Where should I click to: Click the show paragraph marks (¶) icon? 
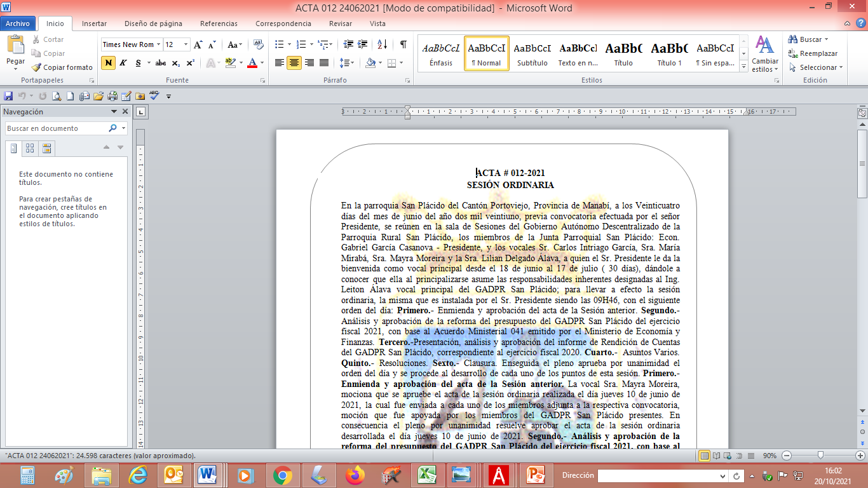point(403,44)
